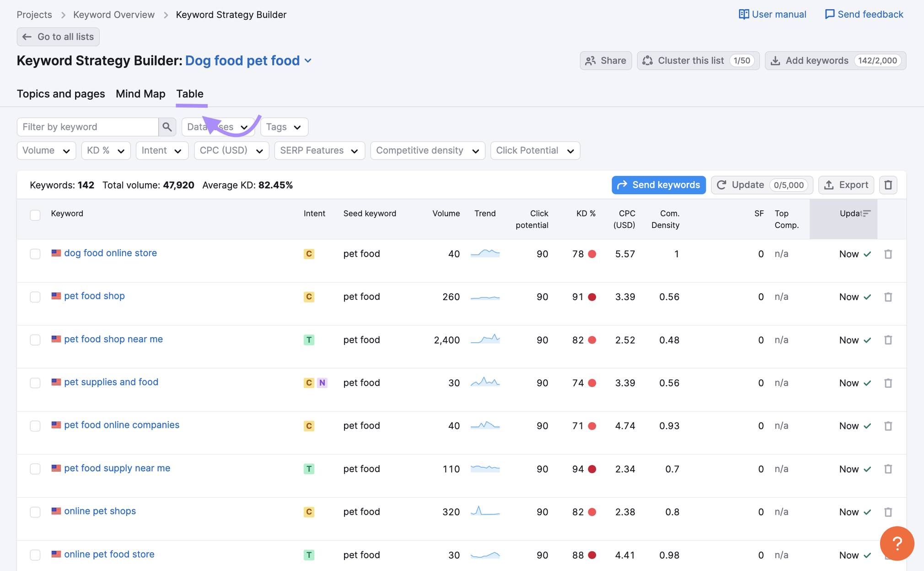924x571 pixels.
Task: Switch to Topics and pages tab
Action: click(61, 94)
